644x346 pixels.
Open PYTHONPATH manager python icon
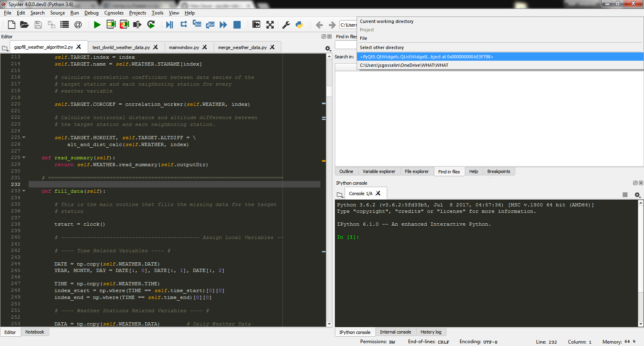299,25
